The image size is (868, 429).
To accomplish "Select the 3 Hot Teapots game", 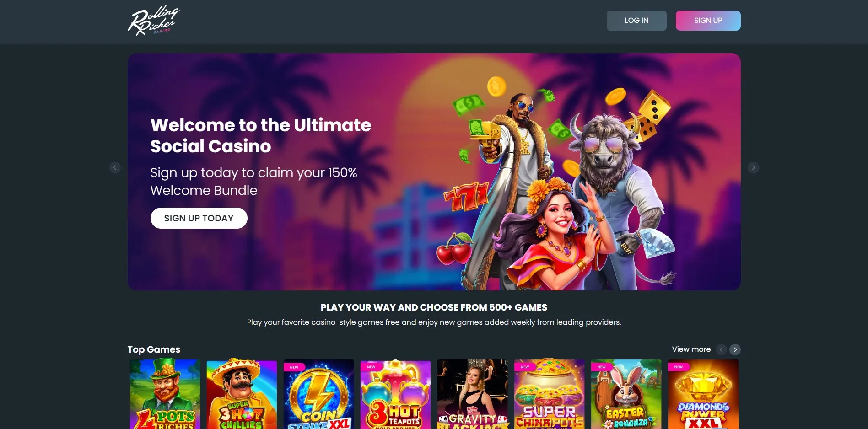I will point(395,394).
